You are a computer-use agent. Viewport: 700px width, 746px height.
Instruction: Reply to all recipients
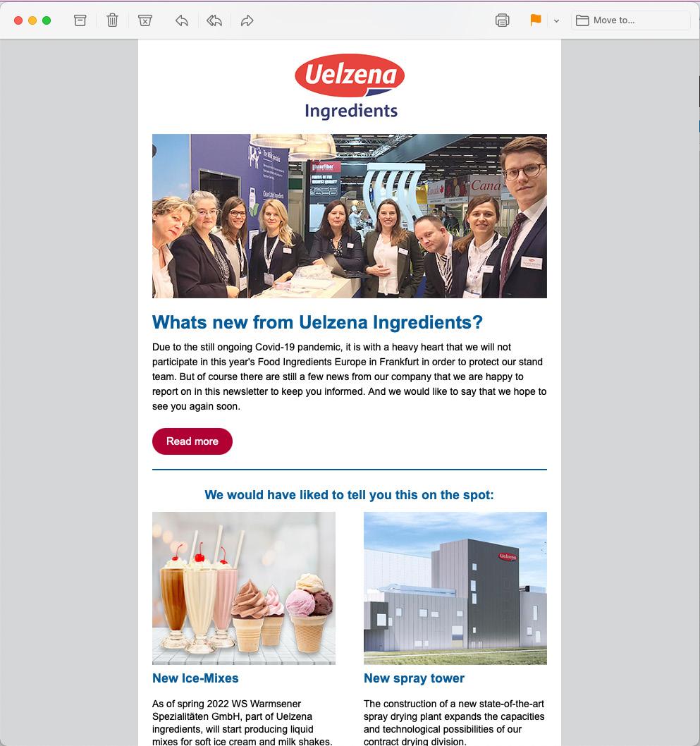[214, 20]
